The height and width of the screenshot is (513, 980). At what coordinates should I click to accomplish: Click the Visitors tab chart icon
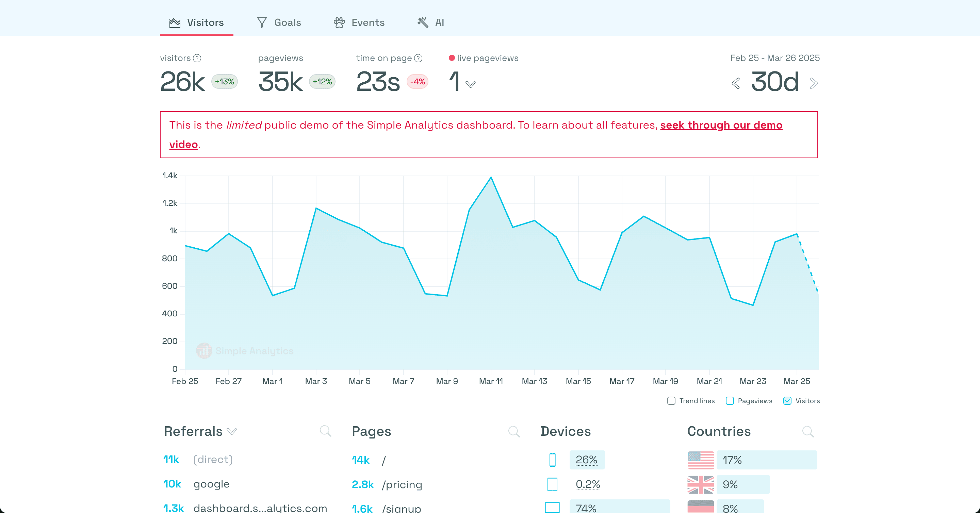[x=175, y=23]
